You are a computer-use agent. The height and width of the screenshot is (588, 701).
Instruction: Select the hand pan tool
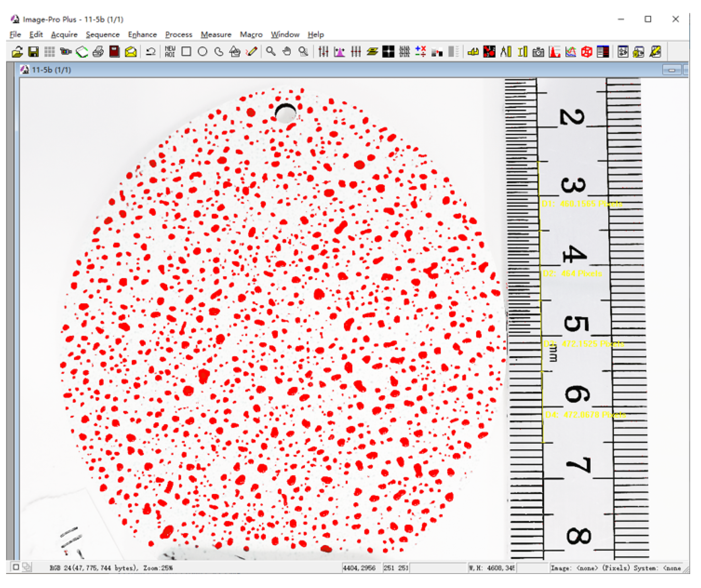point(287,52)
